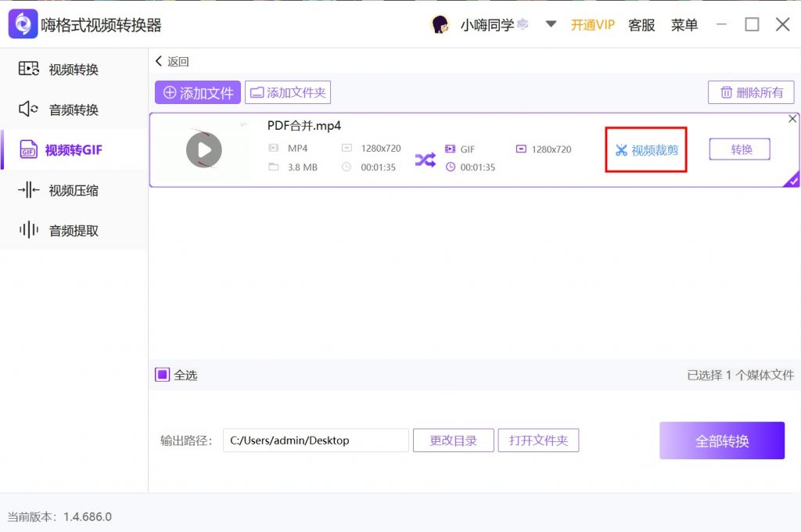Screen dimensions: 801x532
Task: Go to 音频提取 in sidebar
Action: (74, 231)
